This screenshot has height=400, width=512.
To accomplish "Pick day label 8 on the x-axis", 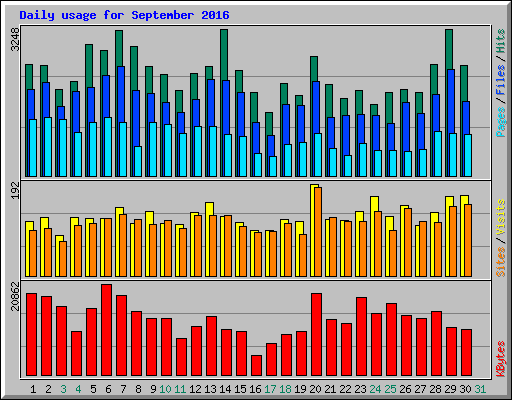I will point(138,389).
